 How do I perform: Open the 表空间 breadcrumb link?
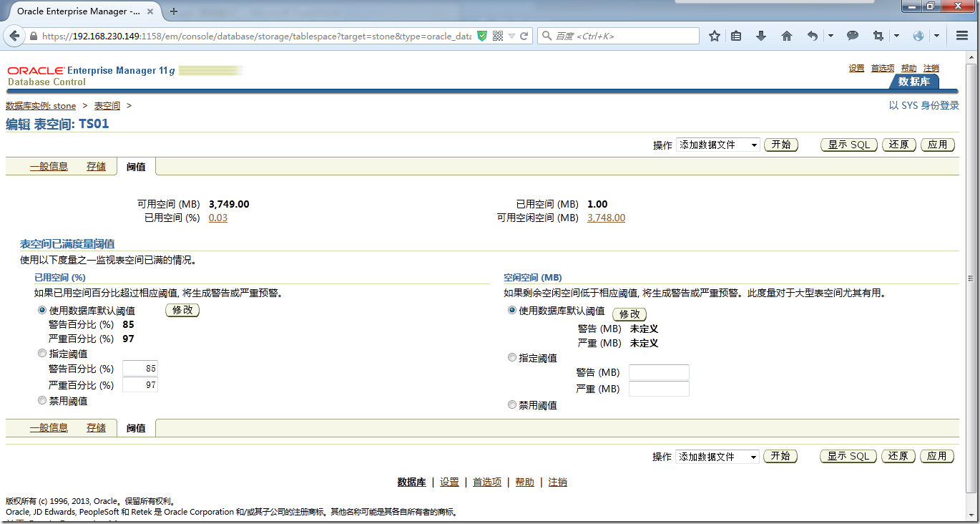[107, 106]
